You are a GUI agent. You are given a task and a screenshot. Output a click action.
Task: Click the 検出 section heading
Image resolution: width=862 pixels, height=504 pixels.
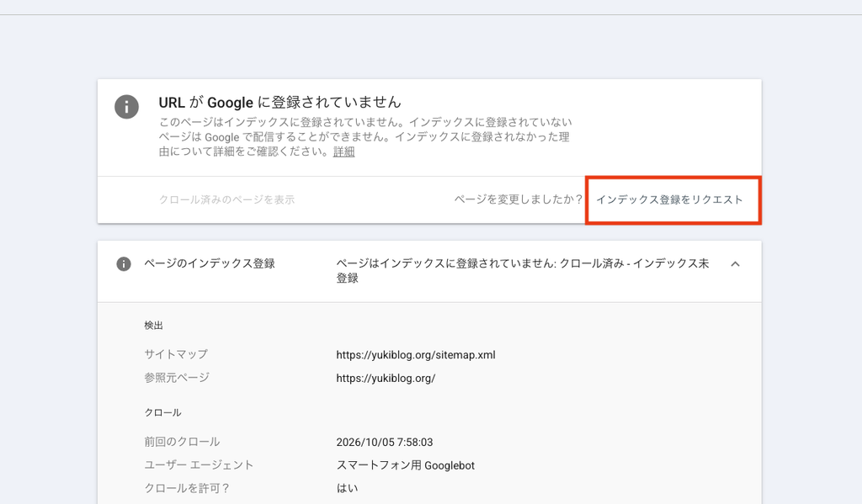(x=153, y=326)
